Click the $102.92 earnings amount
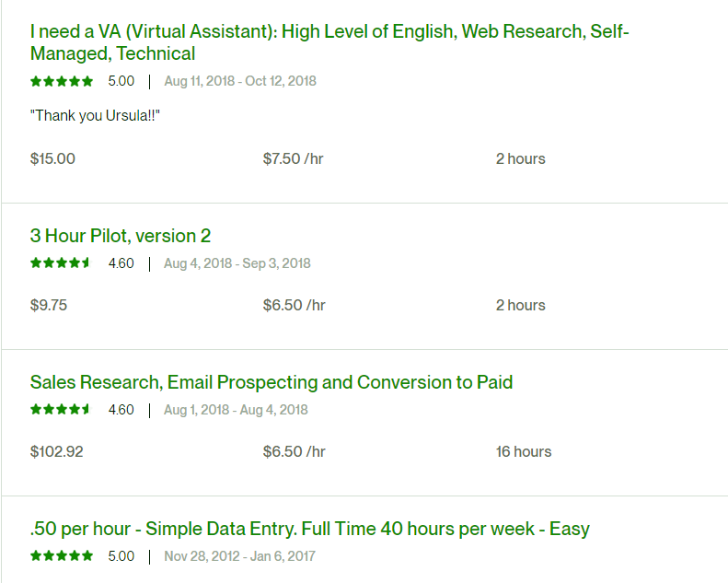This screenshot has height=583, width=728. point(57,451)
